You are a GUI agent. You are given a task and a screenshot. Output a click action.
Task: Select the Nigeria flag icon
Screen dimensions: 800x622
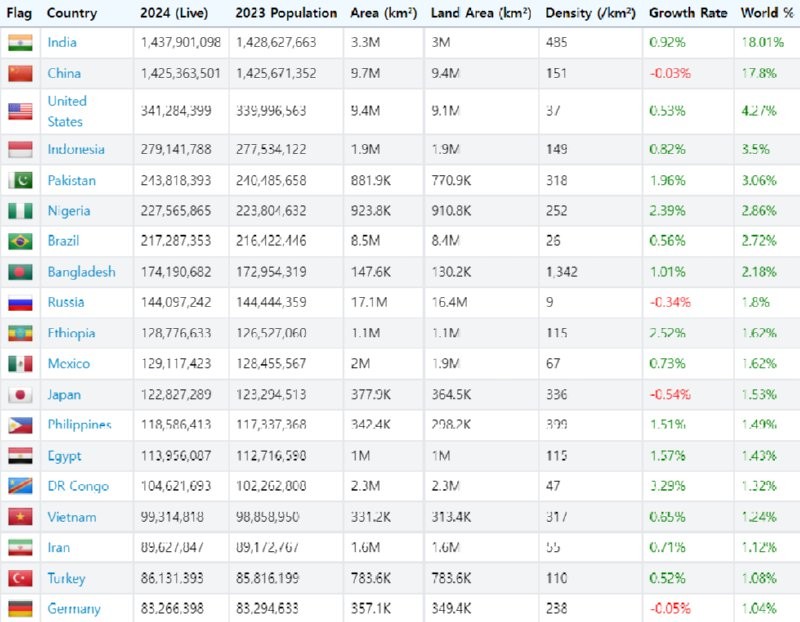(20, 211)
